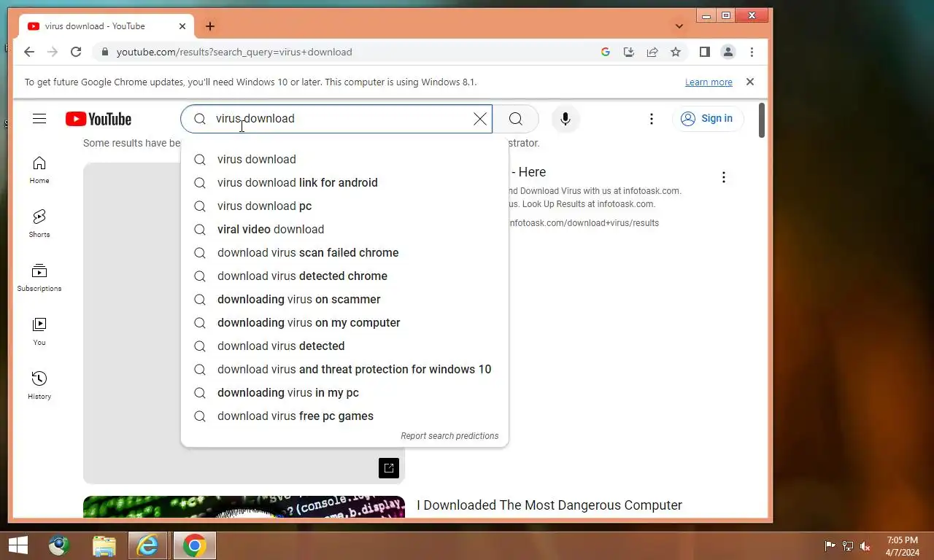Clear the search box with the X
Screen dimensions: 934x560
[480, 119]
